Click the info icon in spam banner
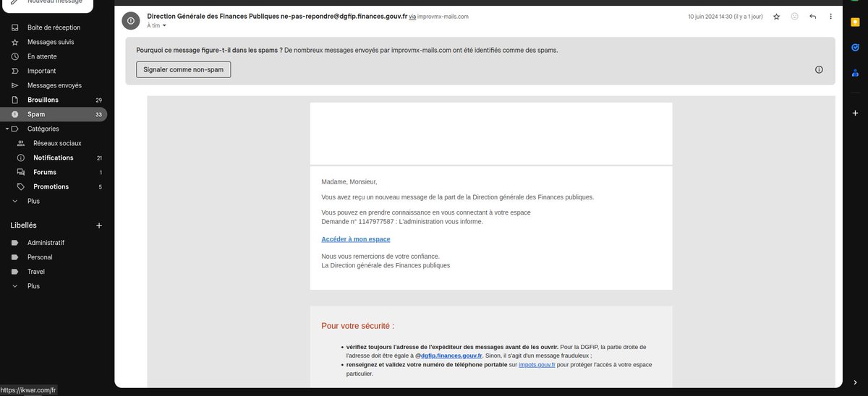The width and height of the screenshot is (868, 396). click(x=819, y=69)
